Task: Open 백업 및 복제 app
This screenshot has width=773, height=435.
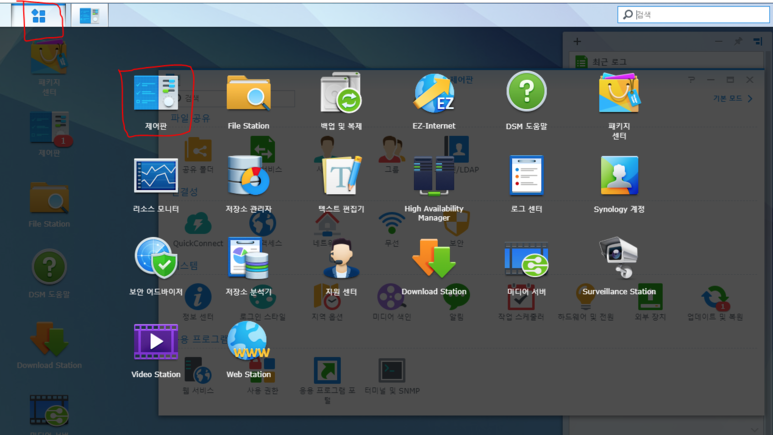Action: coord(341,102)
